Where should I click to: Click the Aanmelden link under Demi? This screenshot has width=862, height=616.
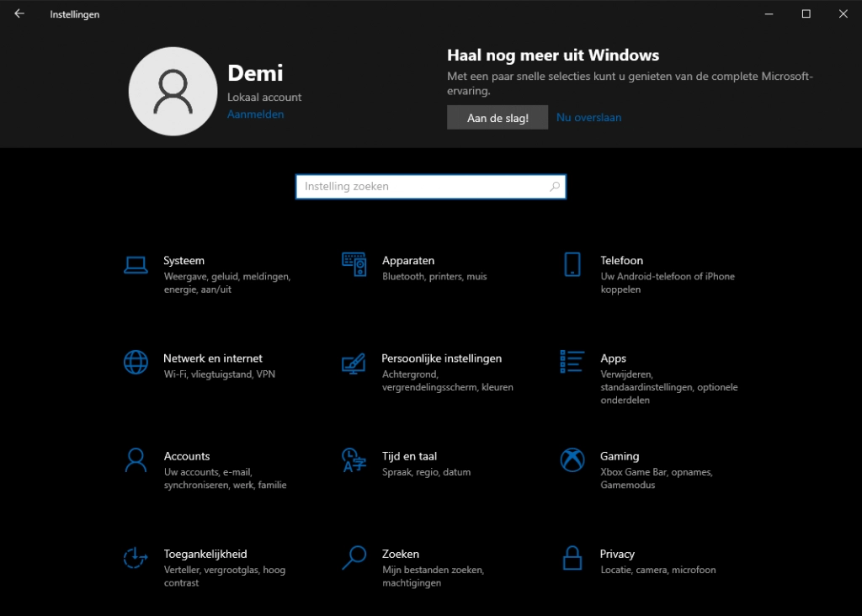(255, 114)
